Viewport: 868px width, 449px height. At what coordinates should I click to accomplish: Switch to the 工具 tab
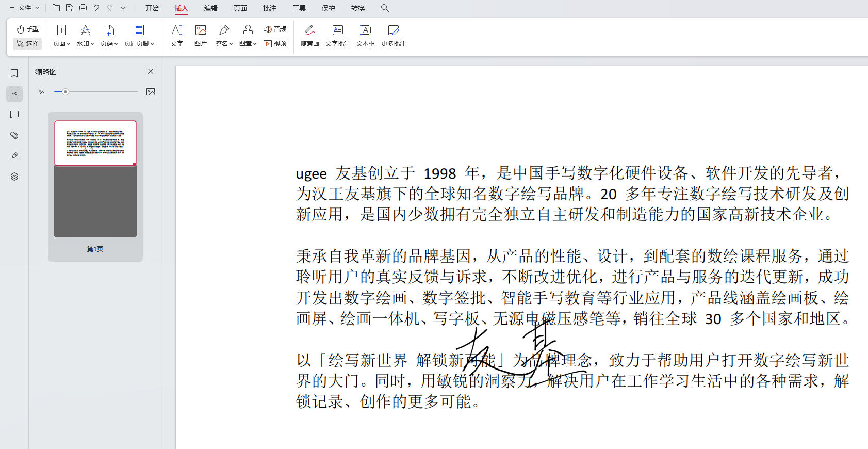pos(299,8)
